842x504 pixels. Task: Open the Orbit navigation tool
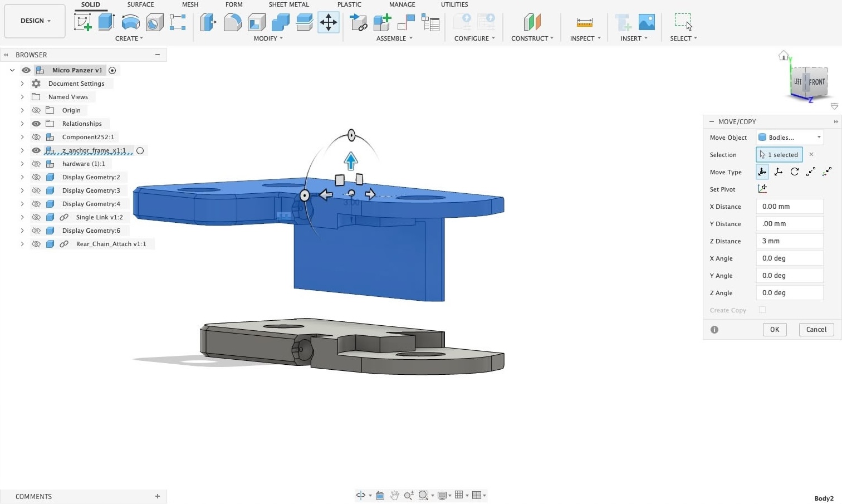pyautogui.click(x=361, y=495)
